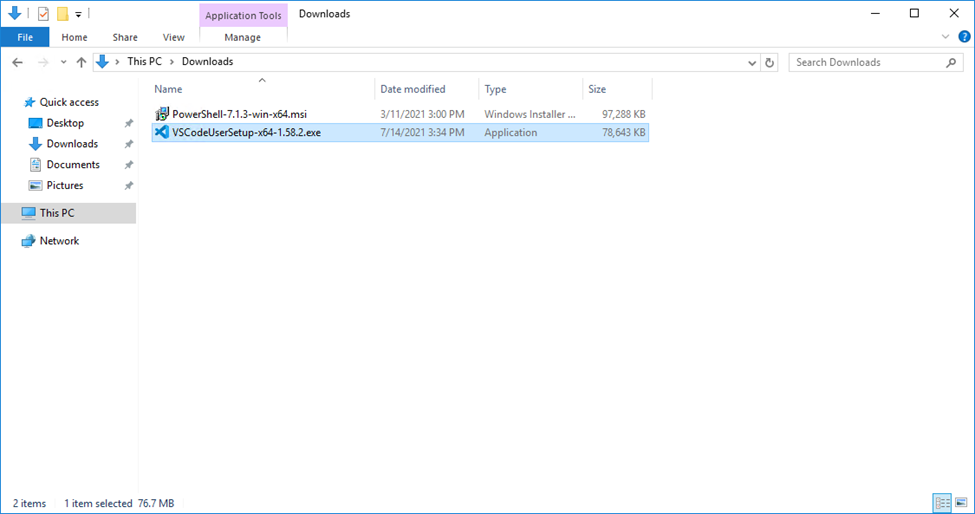Viewport: 975px width, 514px height.
Task: Click the pin icon beside Documents
Action: pyautogui.click(x=129, y=165)
